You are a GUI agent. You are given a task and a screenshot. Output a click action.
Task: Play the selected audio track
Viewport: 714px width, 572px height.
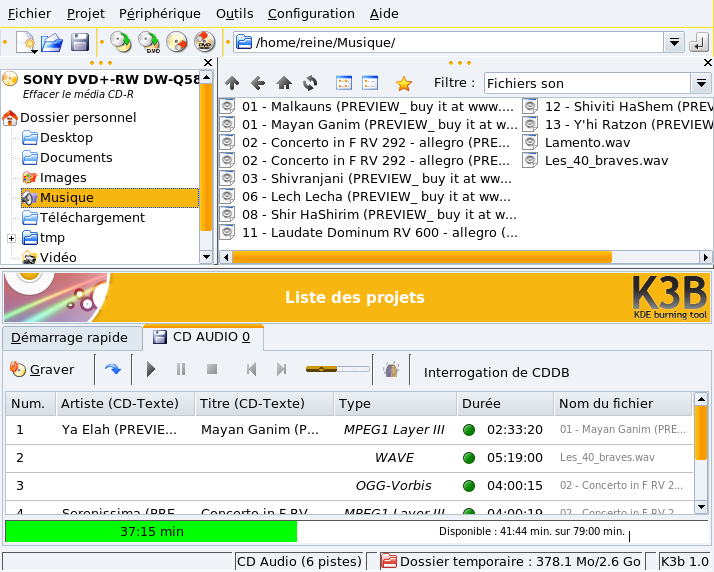[151, 370]
